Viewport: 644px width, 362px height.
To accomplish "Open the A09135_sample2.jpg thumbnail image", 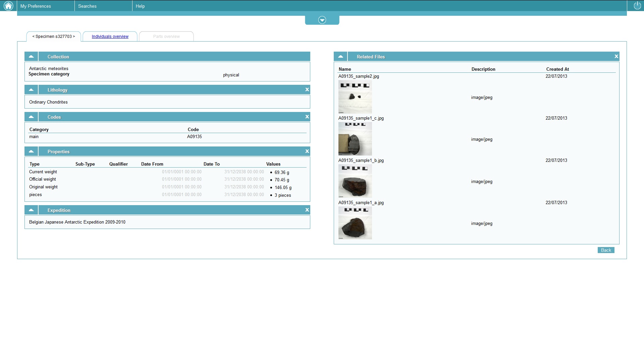I will [355, 97].
